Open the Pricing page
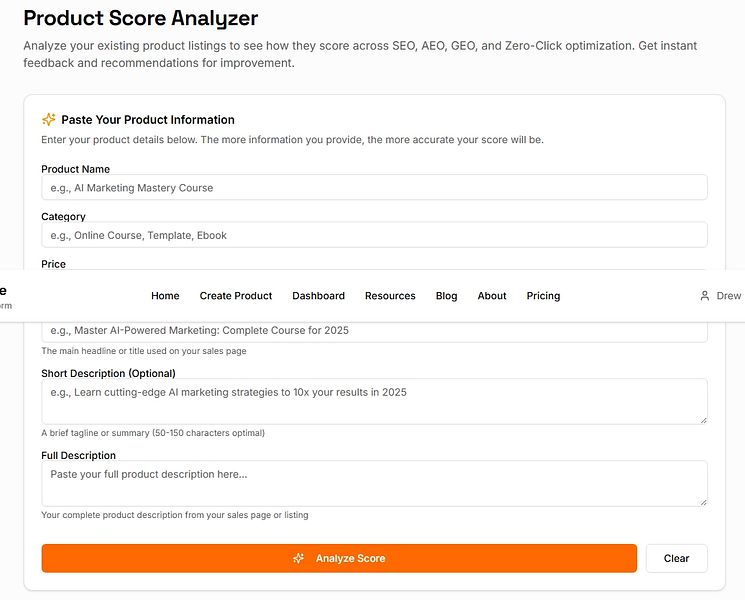The image size is (745, 600). 543,296
